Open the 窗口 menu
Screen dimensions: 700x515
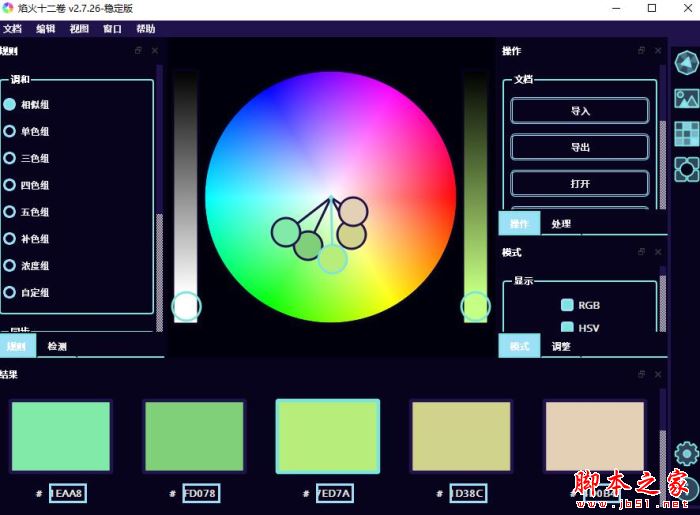tap(112, 29)
